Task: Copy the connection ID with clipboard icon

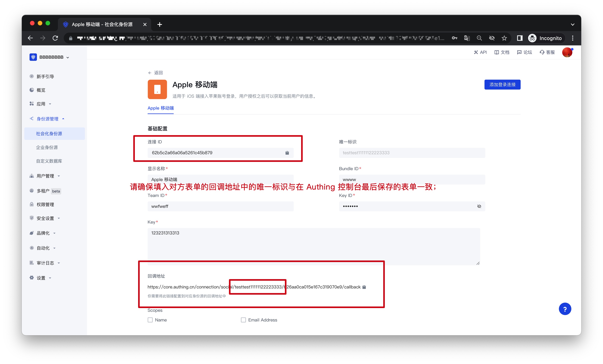Action: point(287,153)
